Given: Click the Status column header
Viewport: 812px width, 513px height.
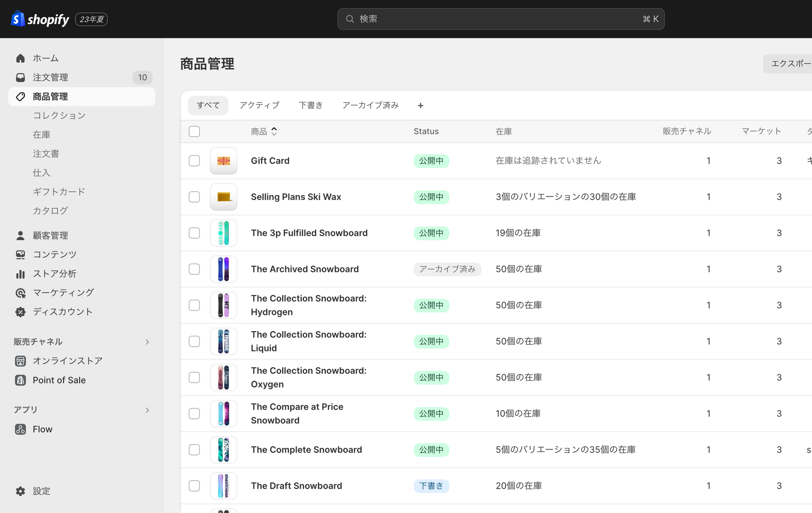Looking at the screenshot, I should point(426,131).
